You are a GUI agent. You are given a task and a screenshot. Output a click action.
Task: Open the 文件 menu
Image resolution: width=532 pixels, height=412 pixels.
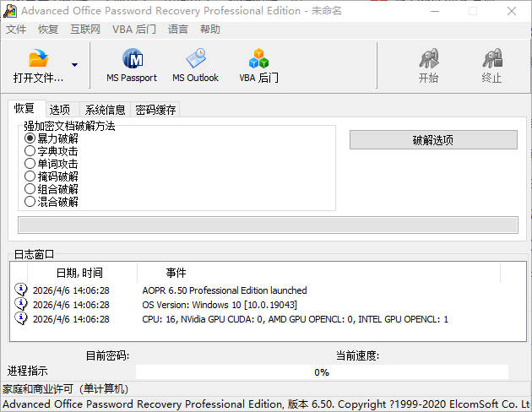click(16, 30)
